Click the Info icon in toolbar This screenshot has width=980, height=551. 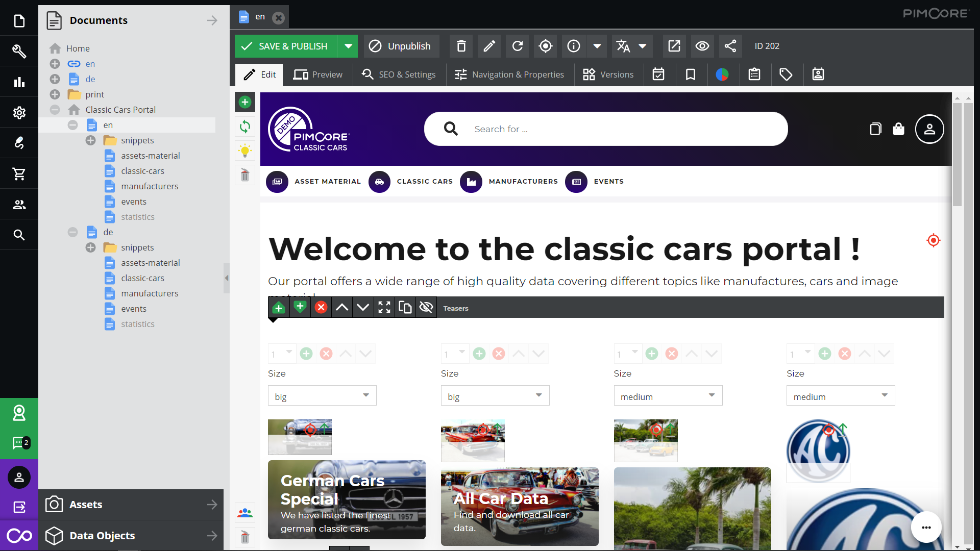574,46
